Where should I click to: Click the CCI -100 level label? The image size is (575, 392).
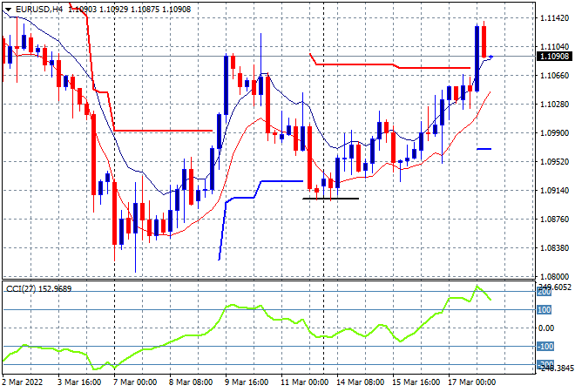pyautogui.click(x=545, y=346)
